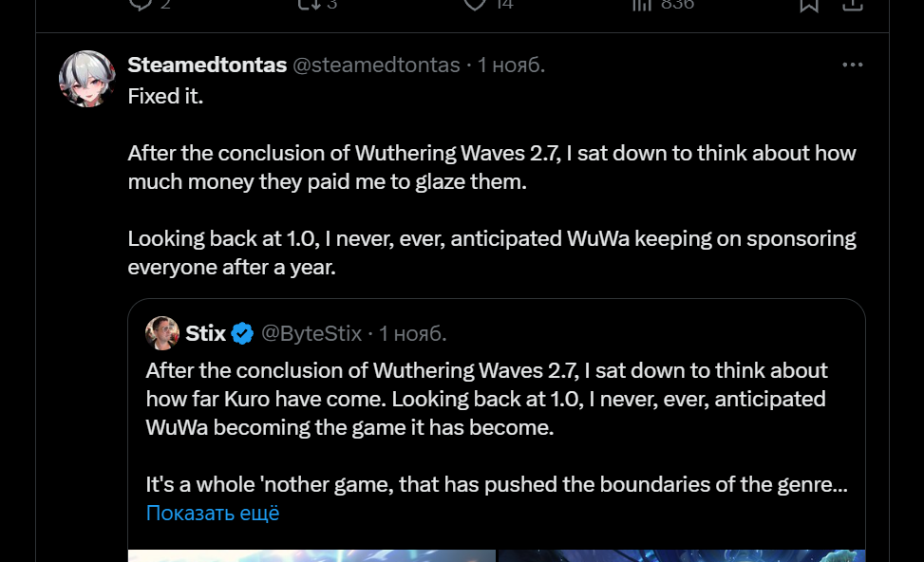924x562 pixels.
Task: Click the Steamedtontas post date "1 нояб."
Action: (512, 65)
